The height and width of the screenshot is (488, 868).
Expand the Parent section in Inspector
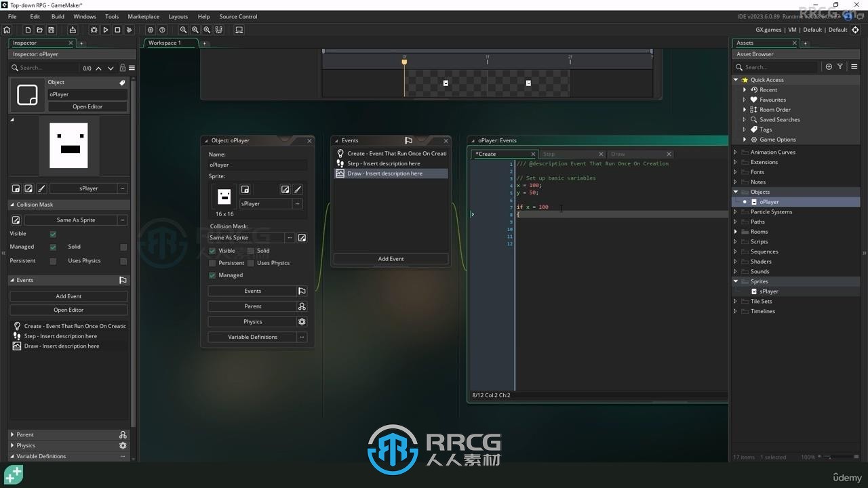[12, 434]
